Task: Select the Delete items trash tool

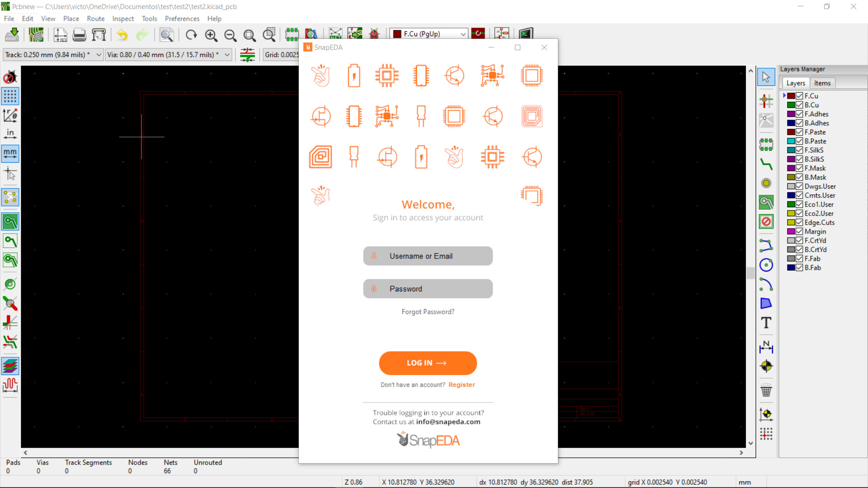Action: click(x=766, y=390)
